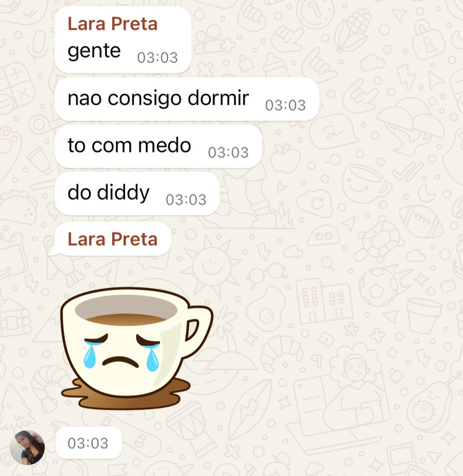This screenshot has height=476, width=463.
Task: Open Lara Preta's name above the 'gente' message
Action: coord(113,24)
